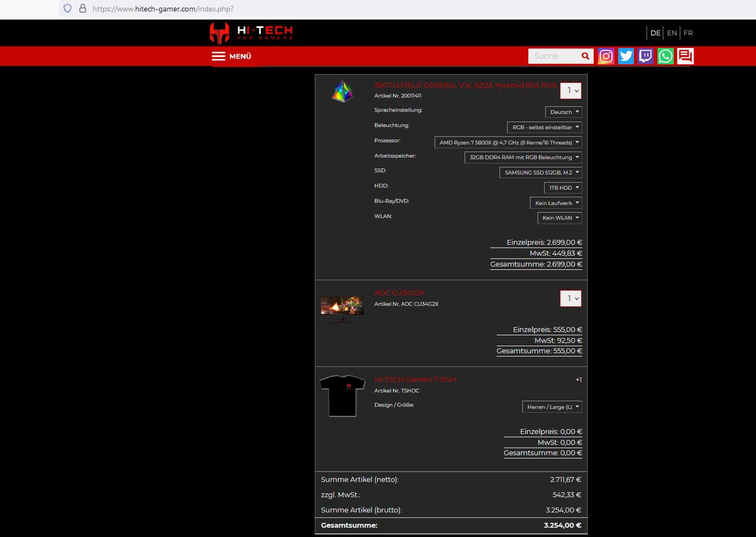
Task: Switch language to EN
Action: coord(672,33)
